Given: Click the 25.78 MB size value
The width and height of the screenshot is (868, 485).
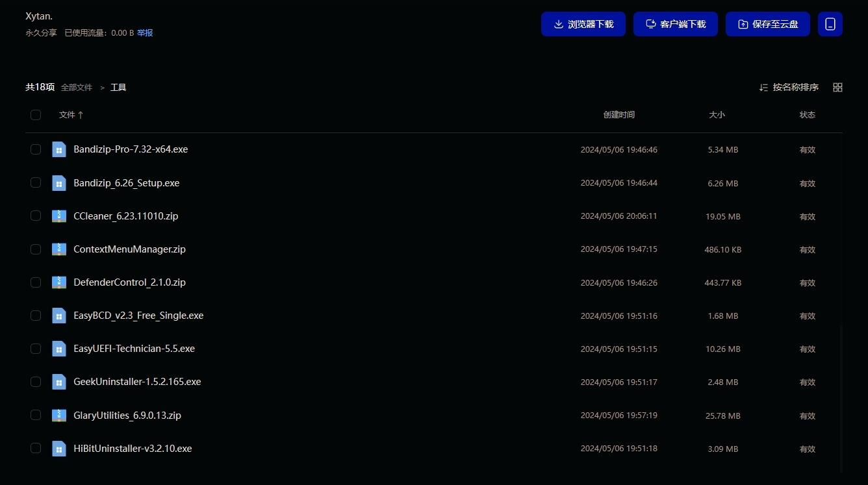Looking at the screenshot, I should 723,416.
